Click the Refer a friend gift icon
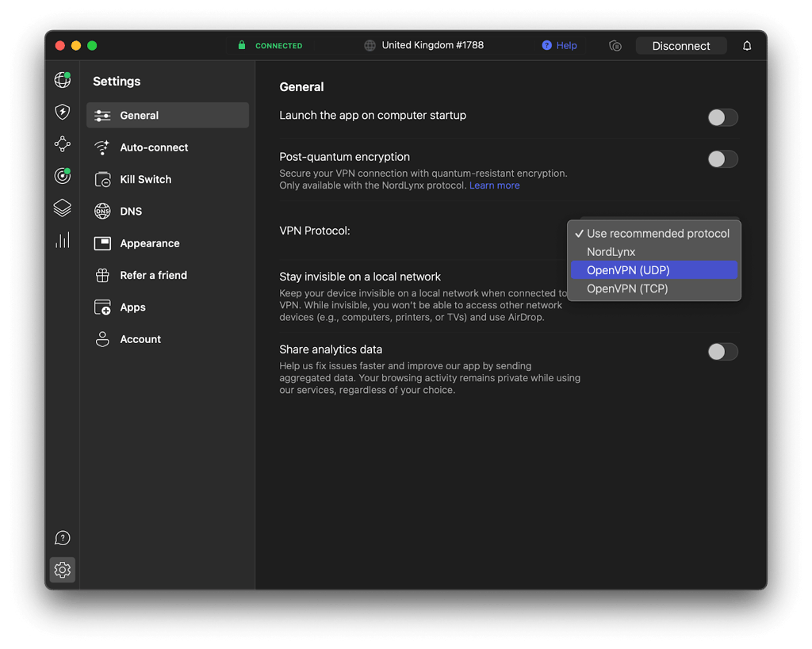This screenshot has width=812, height=649. [102, 275]
